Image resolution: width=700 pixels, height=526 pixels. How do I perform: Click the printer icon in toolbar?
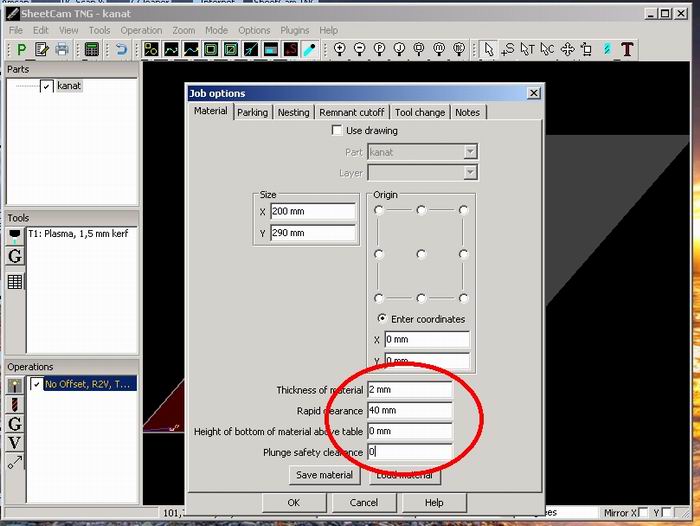point(62,49)
